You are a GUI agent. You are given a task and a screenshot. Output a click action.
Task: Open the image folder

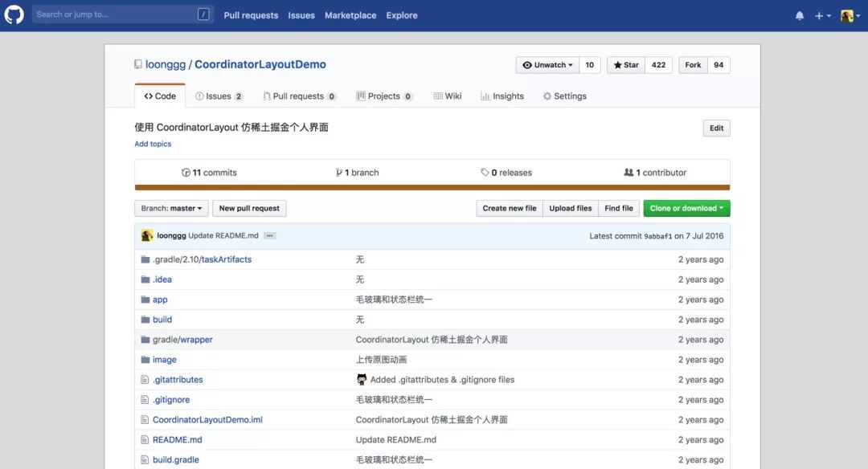click(165, 360)
